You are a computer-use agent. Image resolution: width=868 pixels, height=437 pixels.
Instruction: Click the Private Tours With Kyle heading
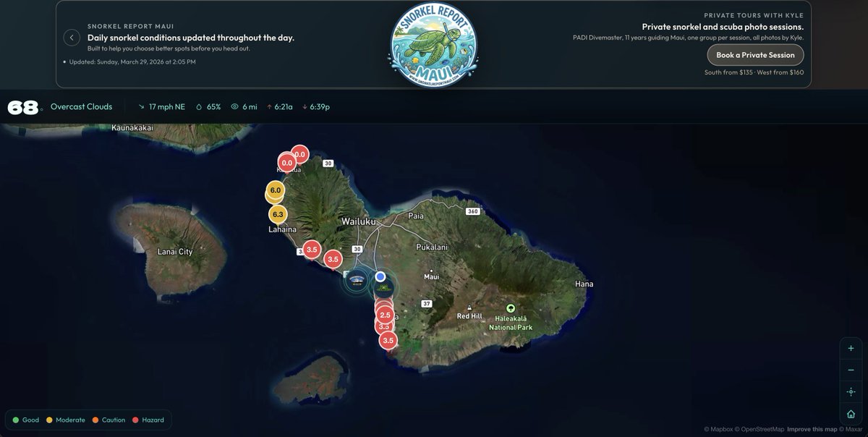(x=754, y=15)
